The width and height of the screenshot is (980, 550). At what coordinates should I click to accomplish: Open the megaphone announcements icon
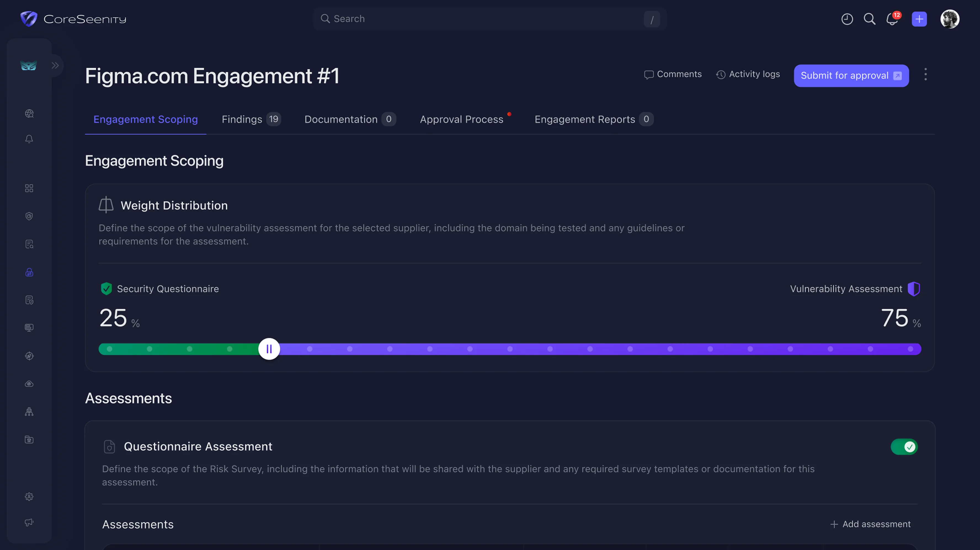click(x=29, y=522)
